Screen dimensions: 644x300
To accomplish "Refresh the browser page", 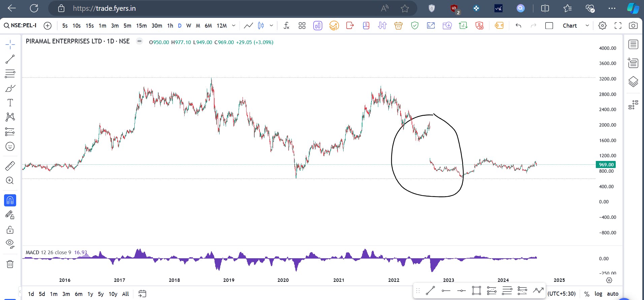I will click(34, 8).
